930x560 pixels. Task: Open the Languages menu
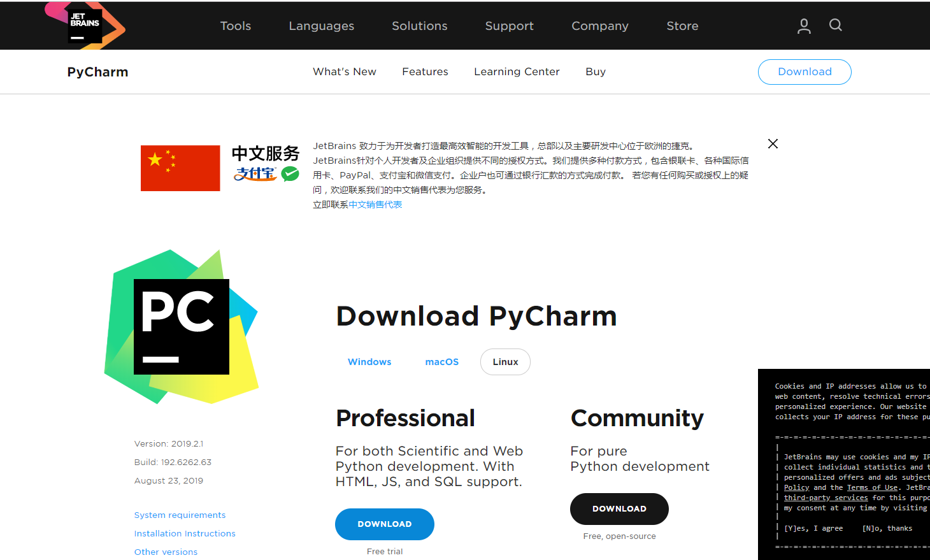pyautogui.click(x=321, y=26)
